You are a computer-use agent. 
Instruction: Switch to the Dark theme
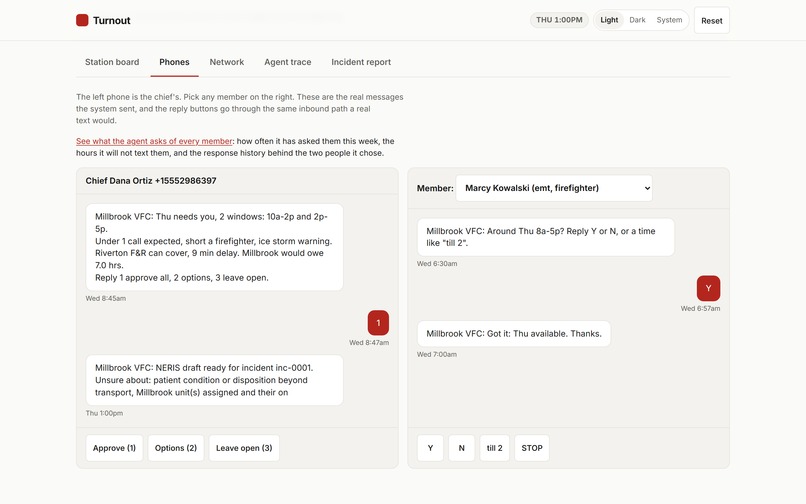click(637, 20)
